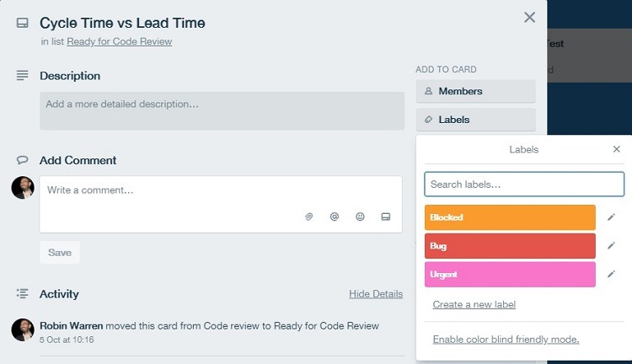Click the mention @ icon in comment box
Image resolution: width=632 pixels, height=364 pixels.
point(335,217)
